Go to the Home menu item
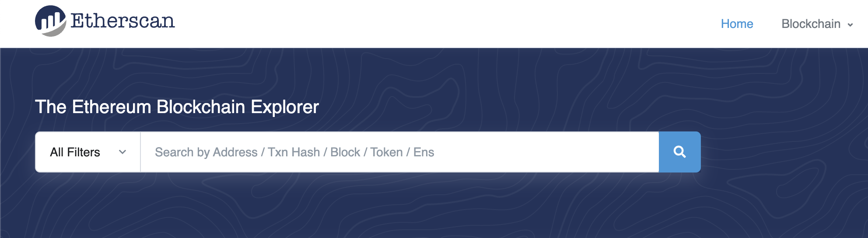This screenshot has width=868, height=238. [x=737, y=24]
